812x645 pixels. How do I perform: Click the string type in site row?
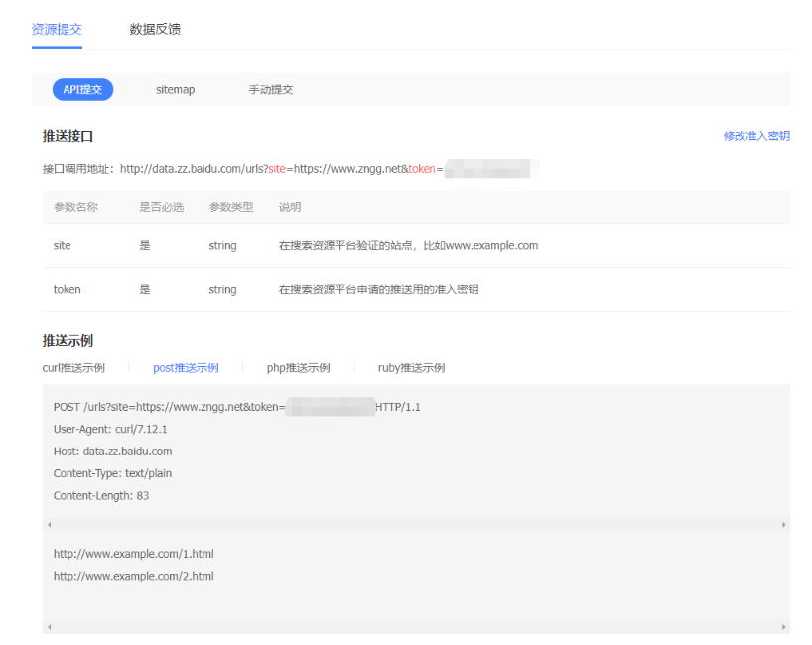pos(222,246)
